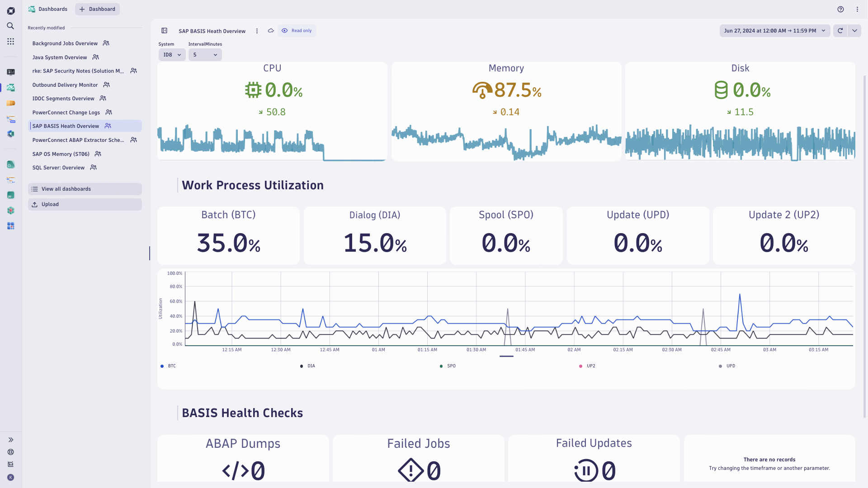Click the apps grid icon in the sidebar

(x=10, y=41)
